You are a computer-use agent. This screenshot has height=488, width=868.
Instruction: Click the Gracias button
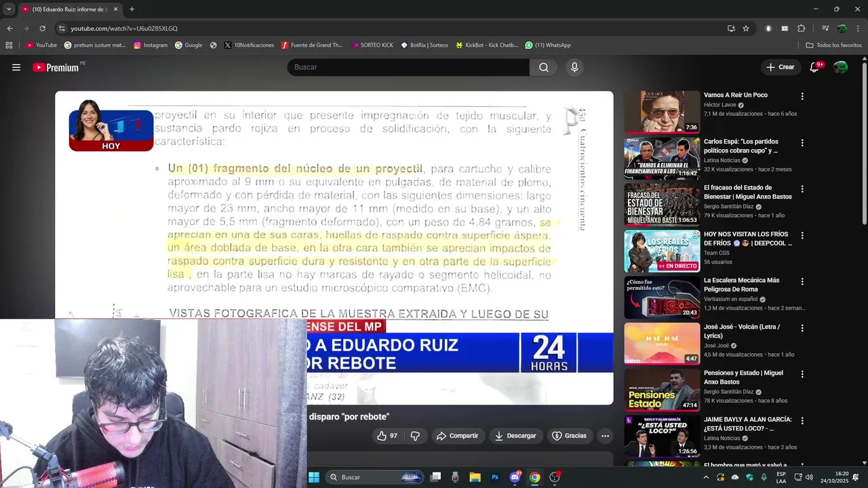pos(570,436)
